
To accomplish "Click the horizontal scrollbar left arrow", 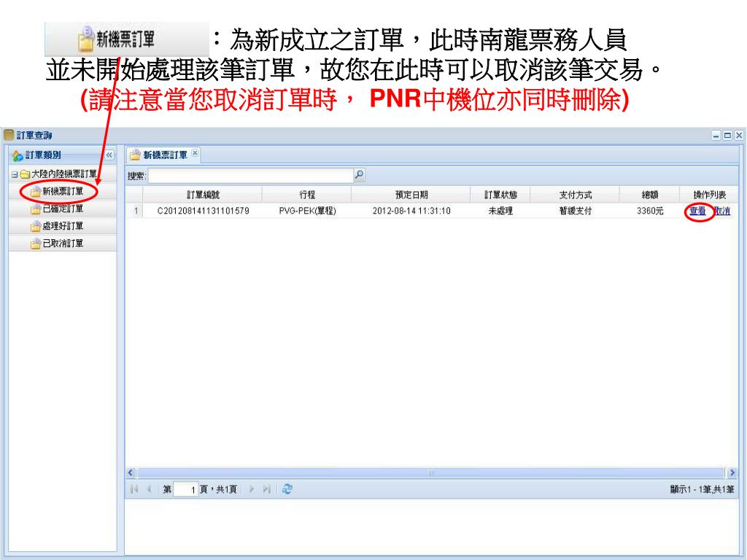I will click(x=131, y=472).
